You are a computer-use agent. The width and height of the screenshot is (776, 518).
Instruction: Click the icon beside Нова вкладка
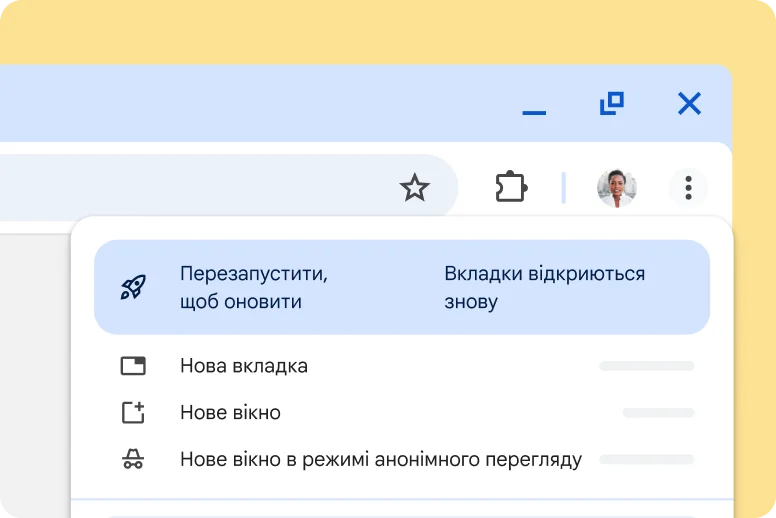click(x=133, y=366)
